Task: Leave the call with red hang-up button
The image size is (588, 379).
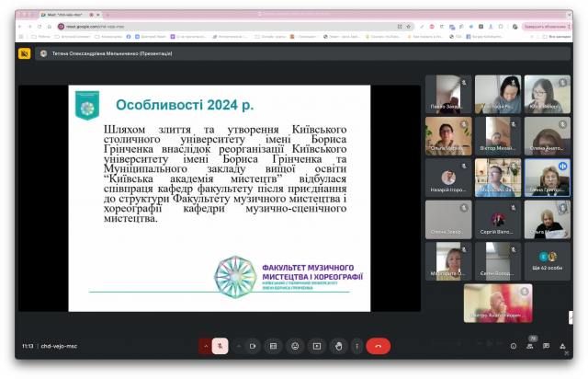Action: tap(378, 346)
